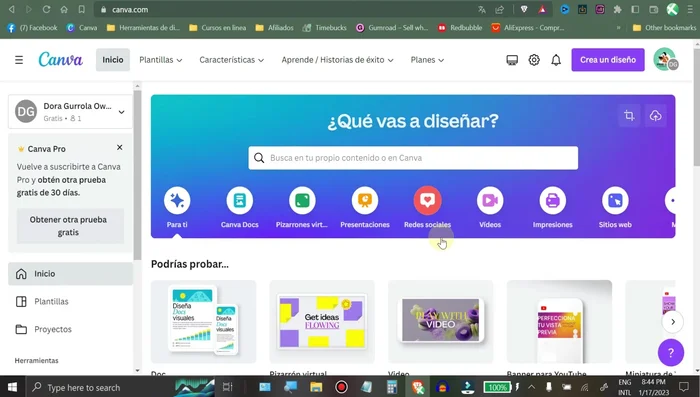Expand Aprende / Historias de éxito menu
The width and height of the screenshot is (700, 397).
337,60
